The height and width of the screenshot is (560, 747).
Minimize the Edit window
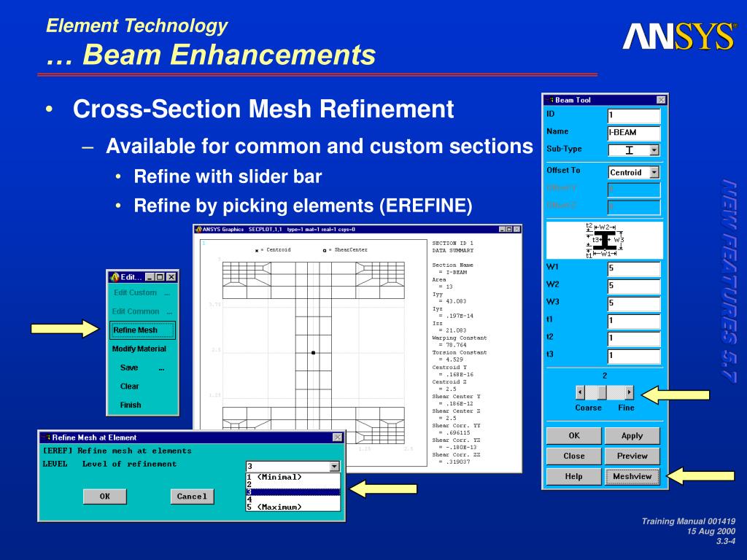tap(150, 277)
